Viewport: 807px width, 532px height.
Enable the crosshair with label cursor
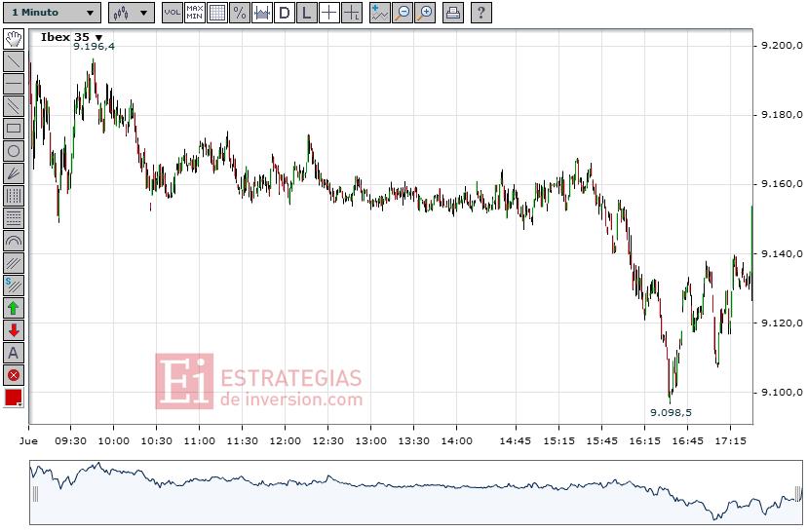pyautogui.click(x=352, y=13)
